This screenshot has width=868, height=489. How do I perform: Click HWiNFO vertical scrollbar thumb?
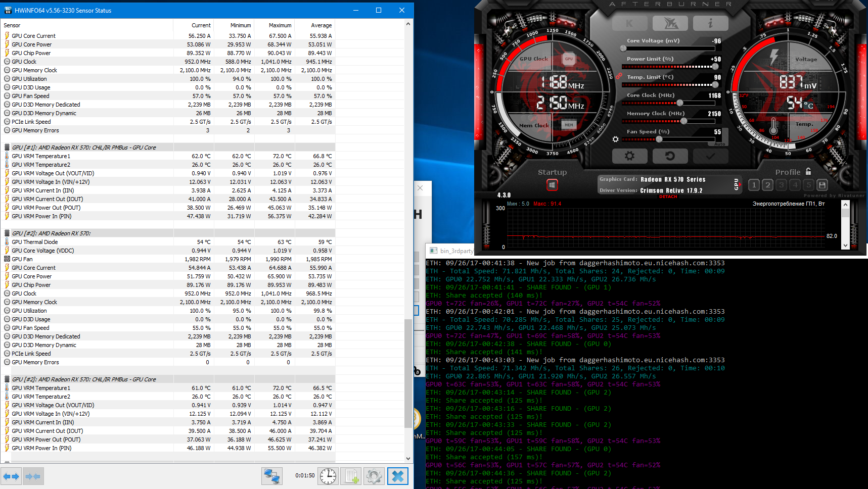click(408, 374)
